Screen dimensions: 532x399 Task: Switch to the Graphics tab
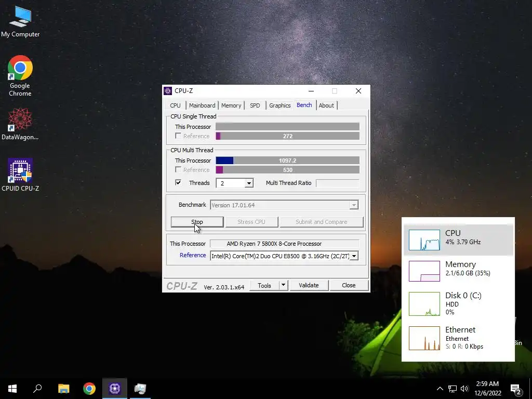pos(280,105)
